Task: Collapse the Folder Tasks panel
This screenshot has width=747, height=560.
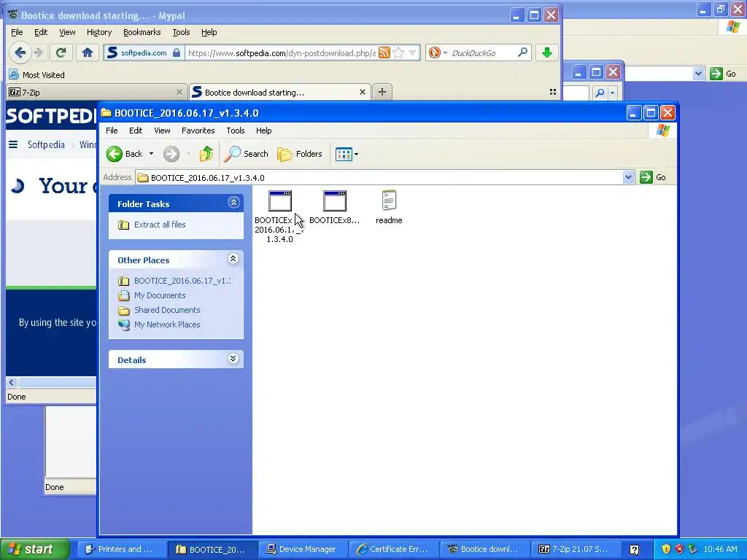Action: pyautogui.click(x=233, y=203)
